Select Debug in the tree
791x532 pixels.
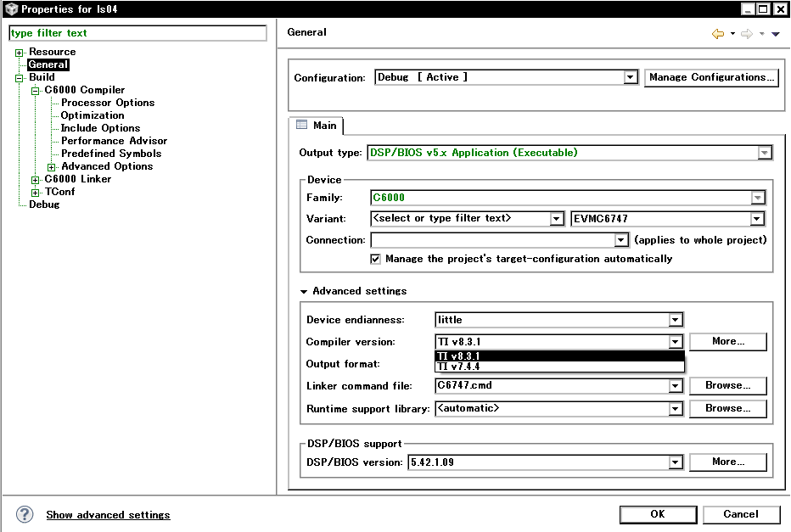pos(44,204)
